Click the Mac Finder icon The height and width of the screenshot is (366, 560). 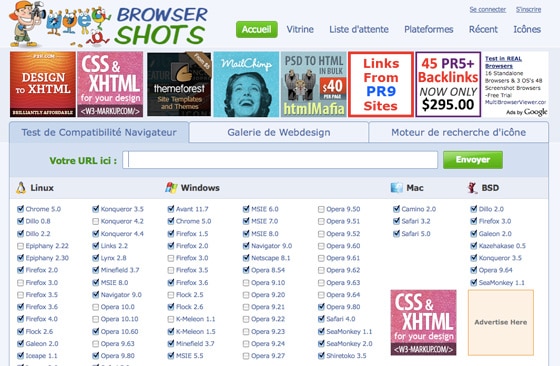coord(396,187)
